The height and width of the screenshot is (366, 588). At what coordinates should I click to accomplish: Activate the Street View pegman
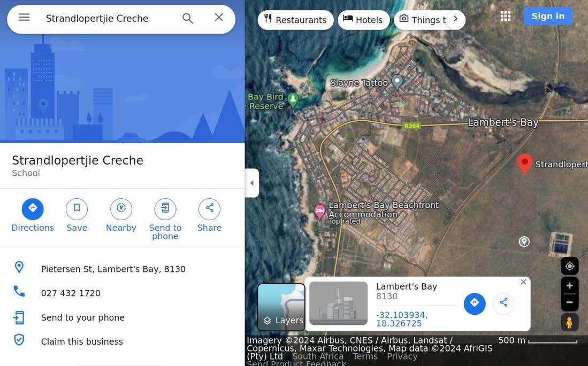pyautogui.click(x=570, y=323)
